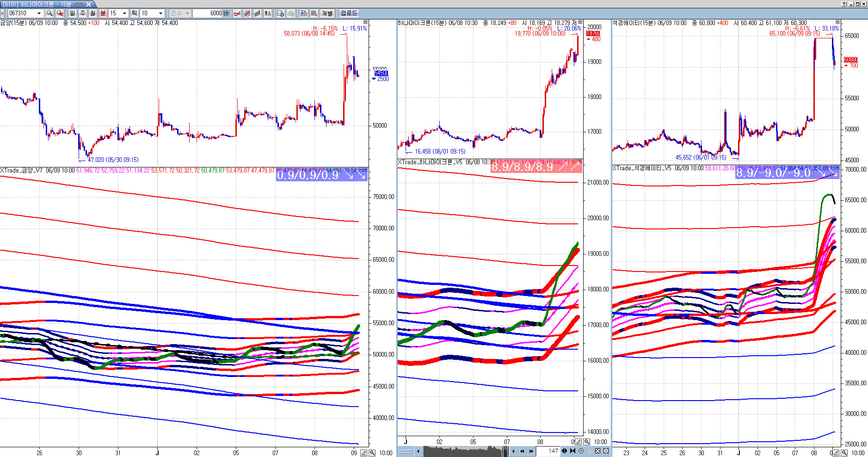
Task: Select the [6101] 하나마이크론 - 15분 tab
Action: pos(42,4)
